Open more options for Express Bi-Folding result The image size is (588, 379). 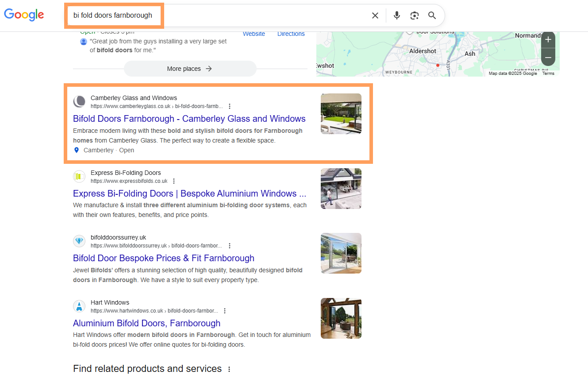(x=174, y=181)
